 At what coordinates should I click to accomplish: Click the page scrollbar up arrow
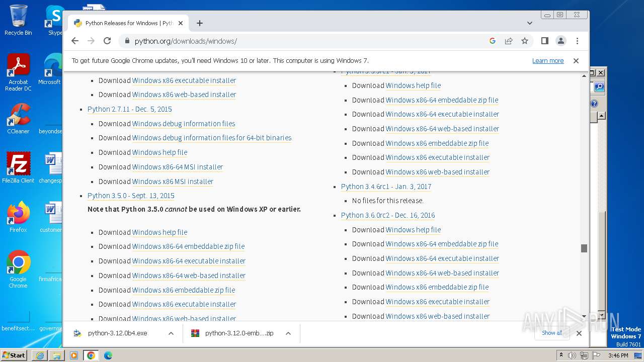[584, 76]
